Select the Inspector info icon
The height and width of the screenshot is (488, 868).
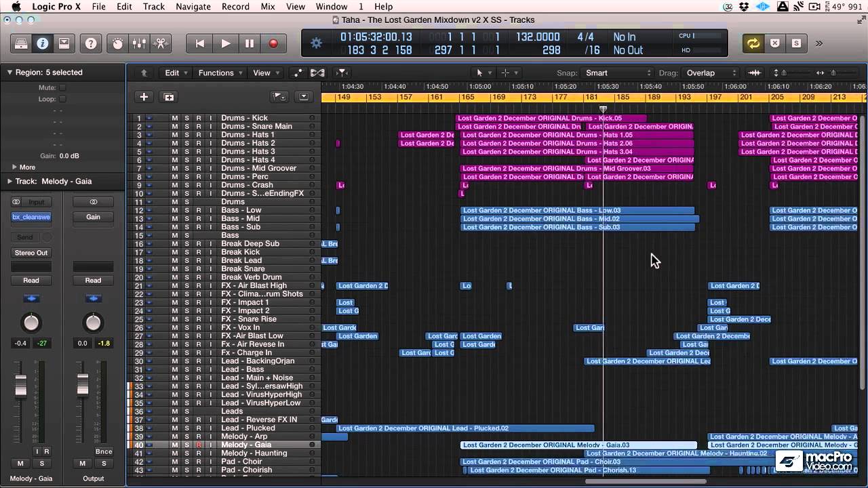pos(43,43)
